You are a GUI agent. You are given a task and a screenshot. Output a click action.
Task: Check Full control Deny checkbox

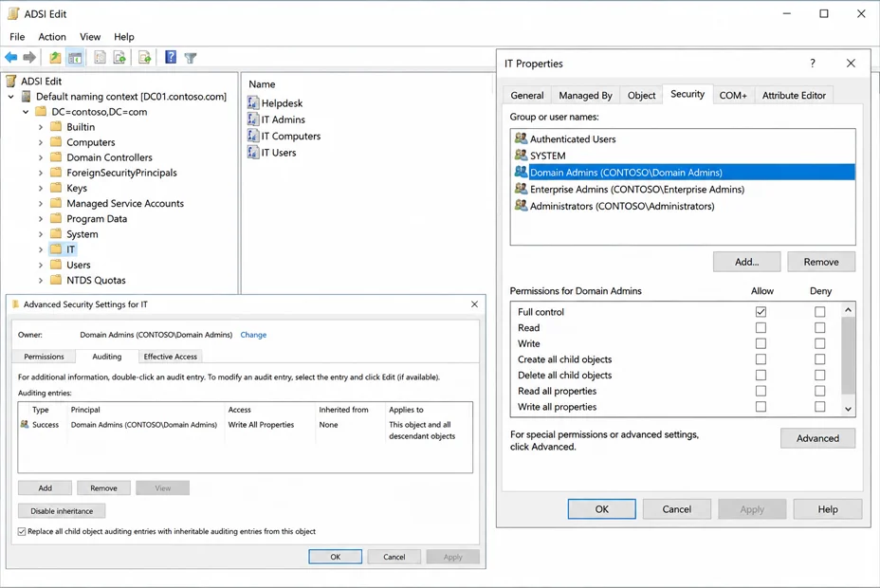820,311
